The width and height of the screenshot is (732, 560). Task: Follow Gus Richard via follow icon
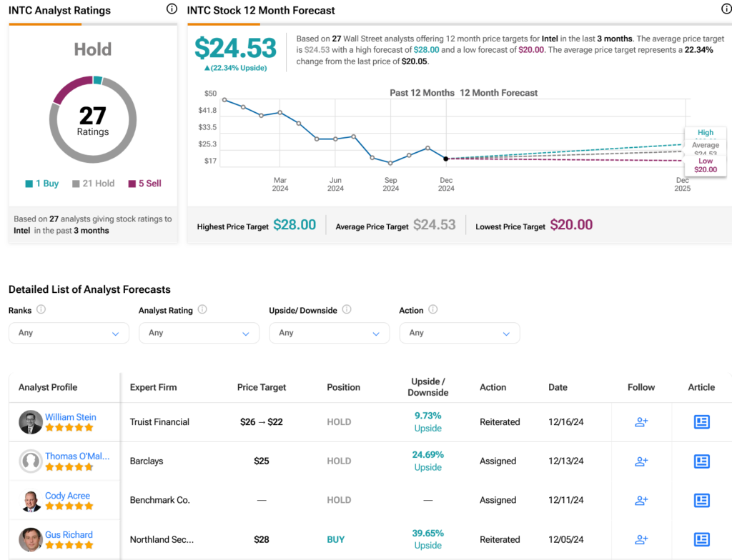[641, 540]
